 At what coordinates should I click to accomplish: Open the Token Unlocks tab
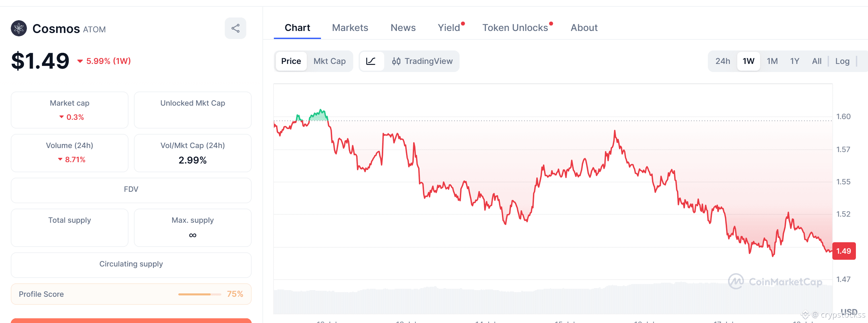coord(515,28)
